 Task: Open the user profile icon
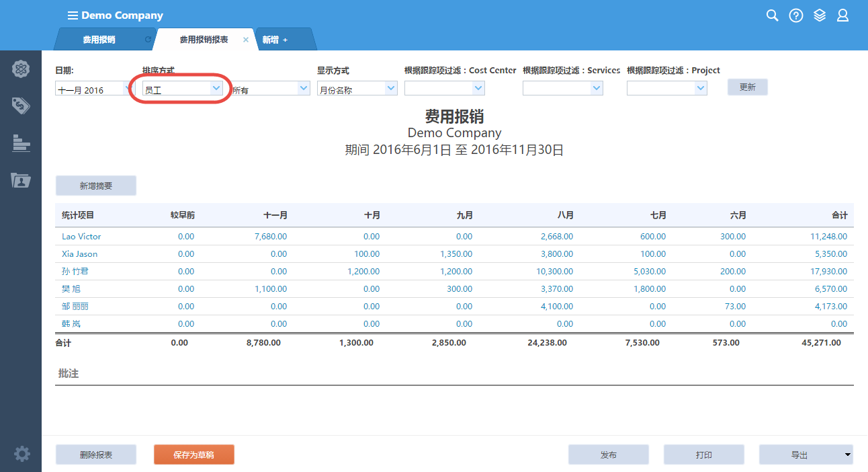click(x=842, y=15)
